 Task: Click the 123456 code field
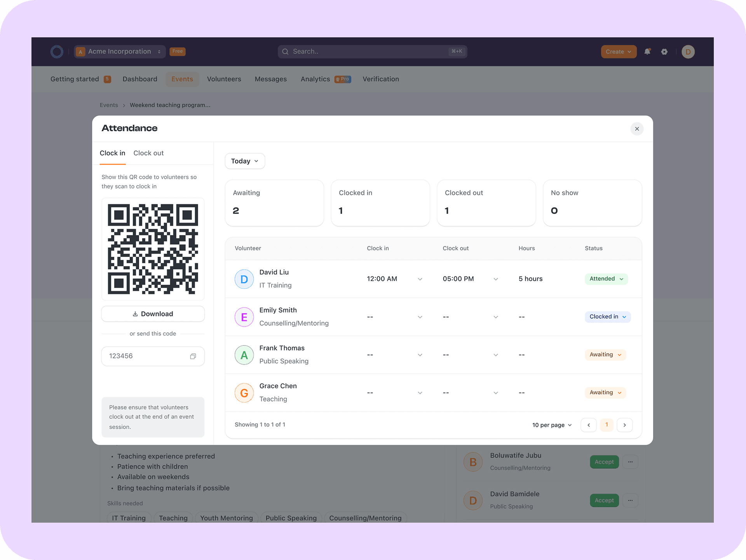tap(153, 356)
